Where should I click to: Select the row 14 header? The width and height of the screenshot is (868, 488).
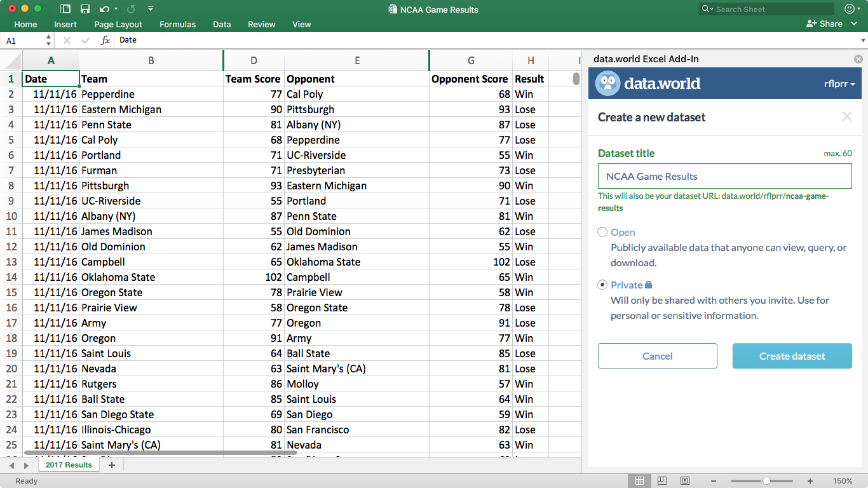point(11,277)
